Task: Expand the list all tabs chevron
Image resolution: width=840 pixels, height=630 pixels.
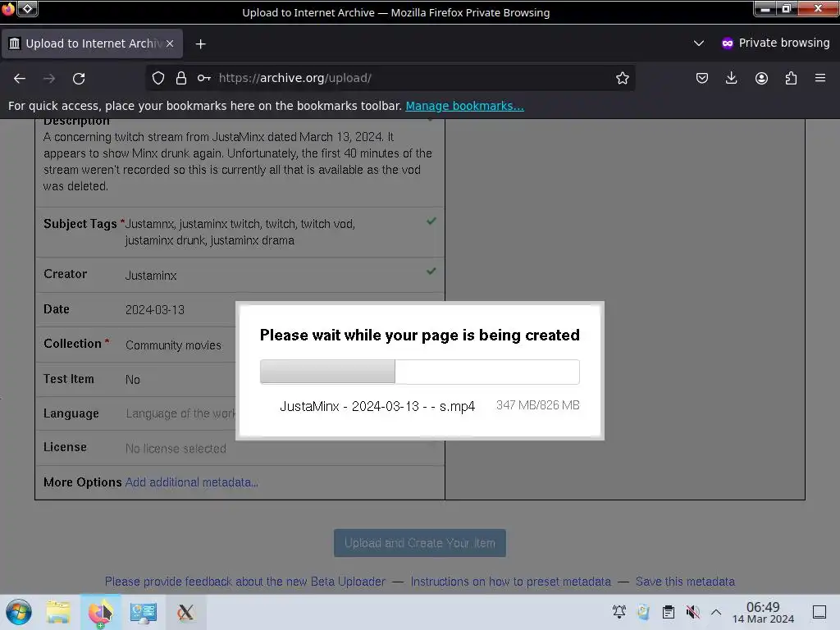Action: (x=699, y=43)
